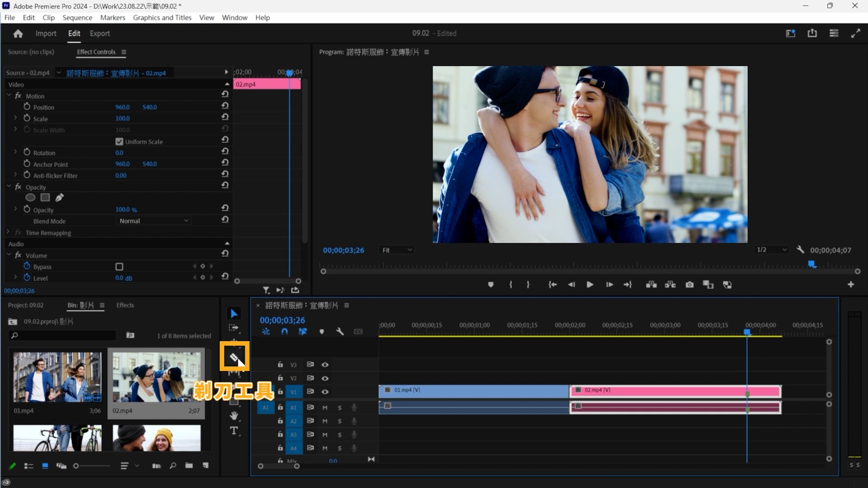Screen dimensions: 868x488
Task: Mute audio track A2
Action: pos(325,421)
